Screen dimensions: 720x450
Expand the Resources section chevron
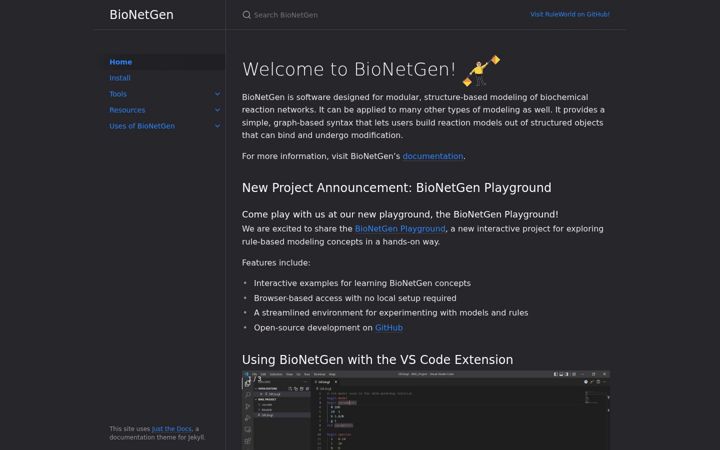217,110
